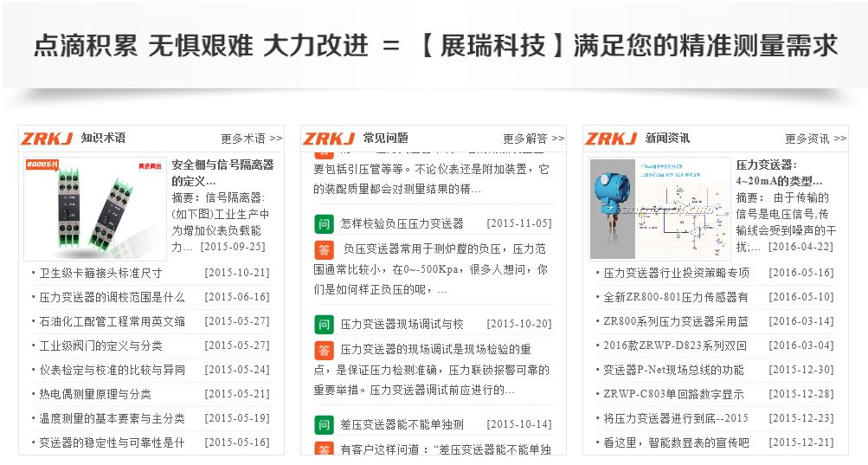Image resolution: width=868 pixels, height=465 pixels.
Task: Open news 变送器P-Net现场总线的功能
Action: (672, 370)
